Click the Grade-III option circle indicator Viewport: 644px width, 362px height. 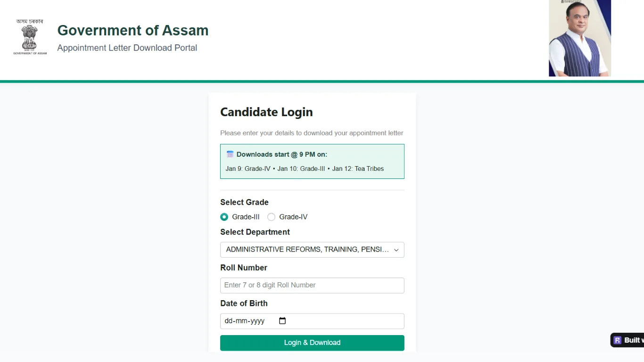[x=224, y=217]
